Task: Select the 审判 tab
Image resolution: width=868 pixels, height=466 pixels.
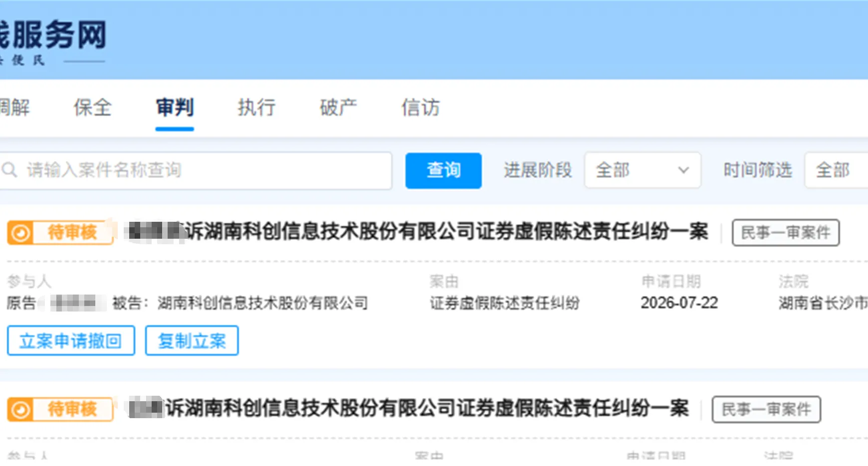Action: 175,108
